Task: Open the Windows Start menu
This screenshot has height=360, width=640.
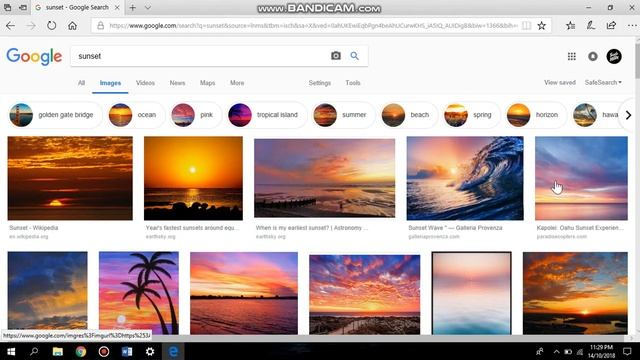Action: 11,351
